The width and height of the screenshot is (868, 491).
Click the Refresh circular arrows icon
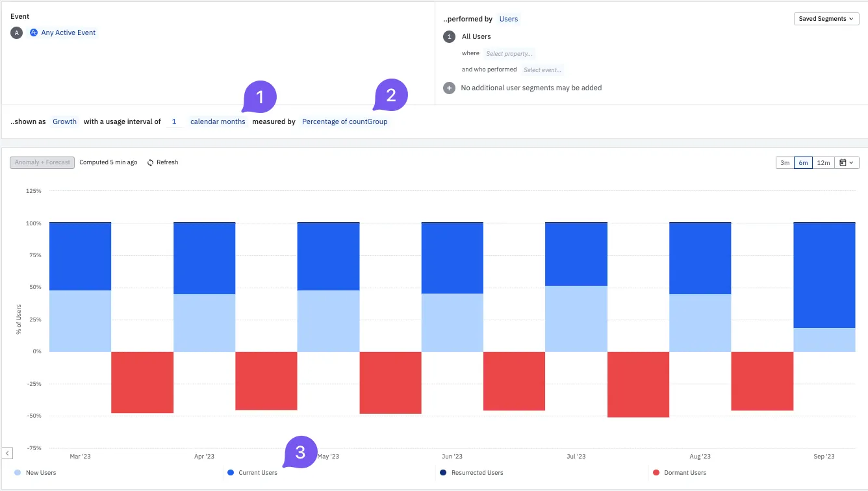pos(151,162)
